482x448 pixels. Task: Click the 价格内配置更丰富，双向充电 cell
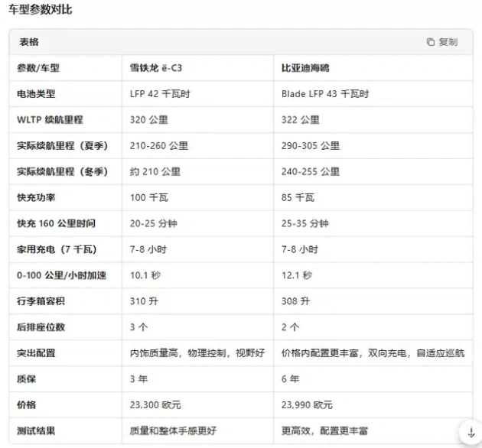(x=373, y=353)
